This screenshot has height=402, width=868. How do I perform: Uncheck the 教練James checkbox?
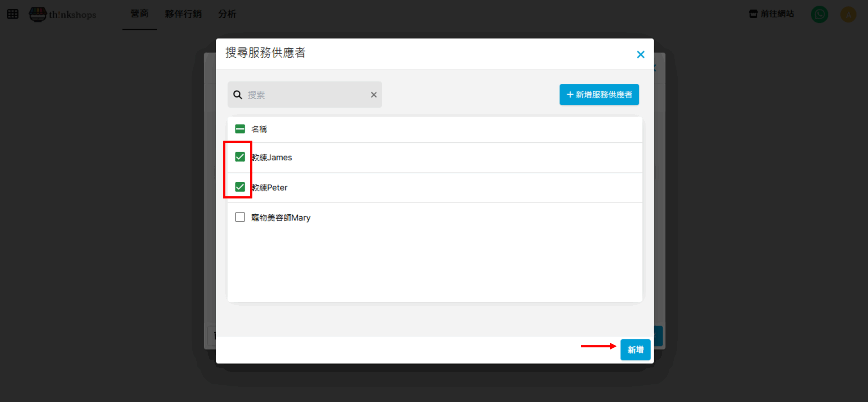click(240, 157)
